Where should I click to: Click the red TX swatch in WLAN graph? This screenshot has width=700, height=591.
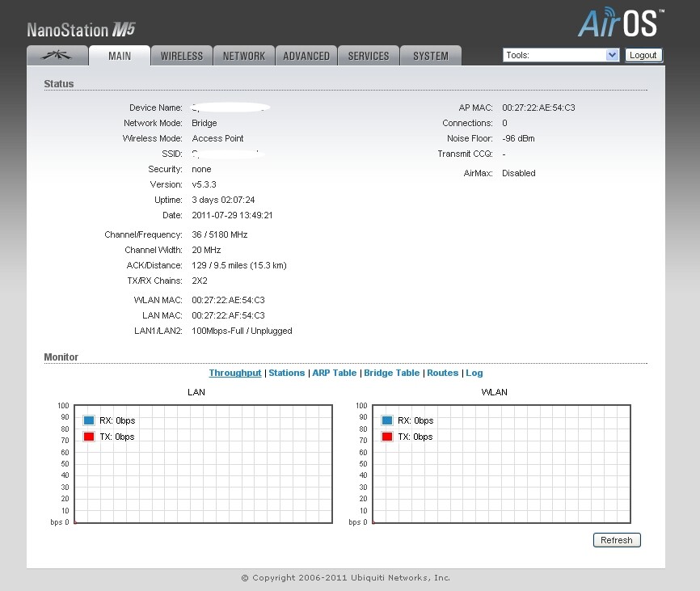387,437
